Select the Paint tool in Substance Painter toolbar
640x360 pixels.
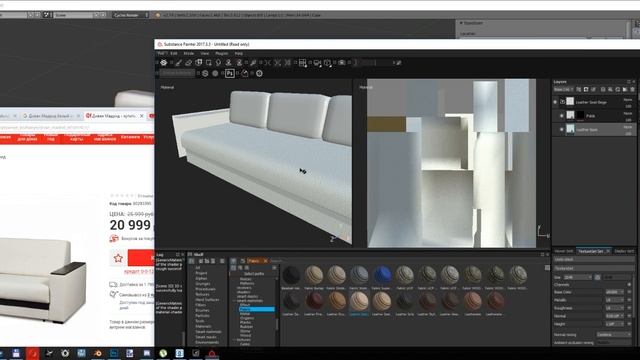click(x=178, y=62)
